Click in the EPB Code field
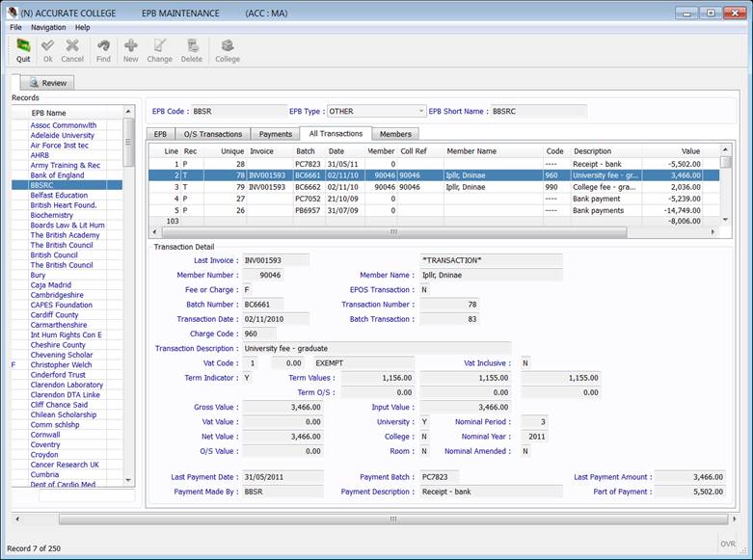The height and width of the screenshot is (560, 753). pyautogui.click(x=239, y=111)
